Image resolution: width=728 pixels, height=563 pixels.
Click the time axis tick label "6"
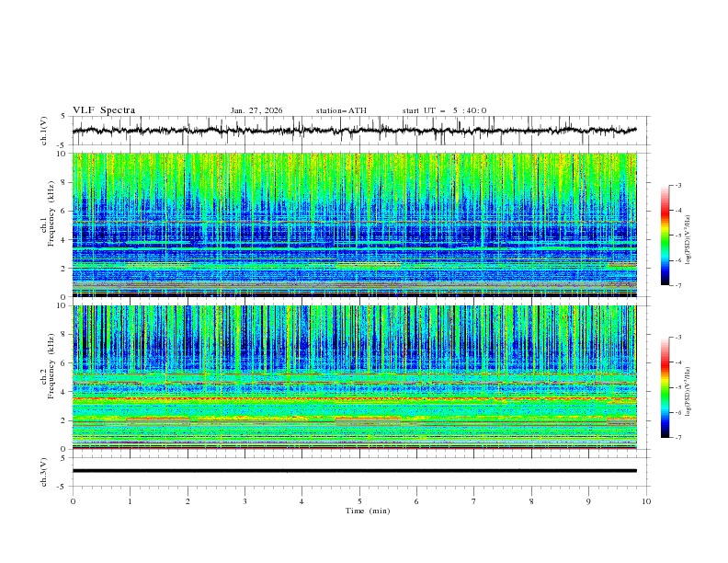[416, 501]
